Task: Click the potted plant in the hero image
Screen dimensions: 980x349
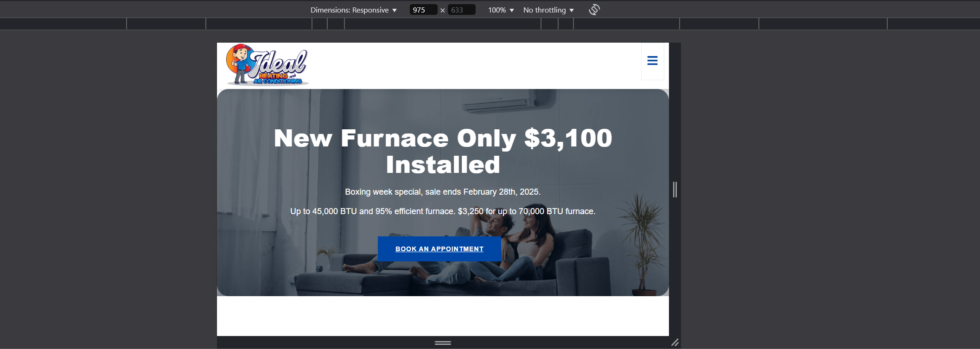Action: pyautogui.click(x=642, y=241)
